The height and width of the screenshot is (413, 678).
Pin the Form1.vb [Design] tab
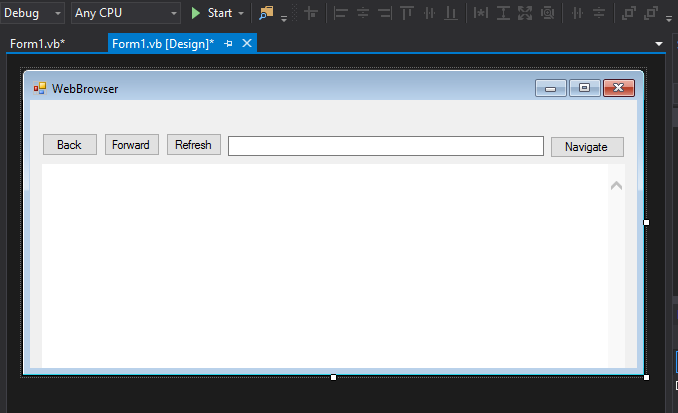(228, 44)
